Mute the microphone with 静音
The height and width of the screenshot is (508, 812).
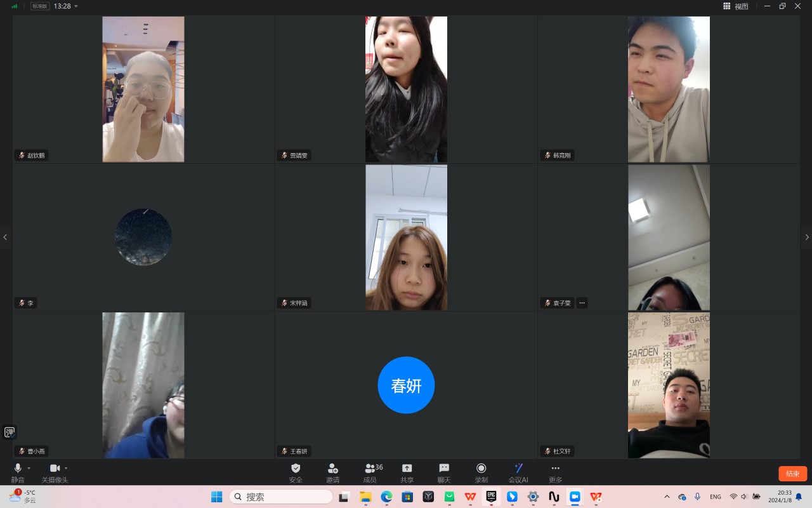18,472
